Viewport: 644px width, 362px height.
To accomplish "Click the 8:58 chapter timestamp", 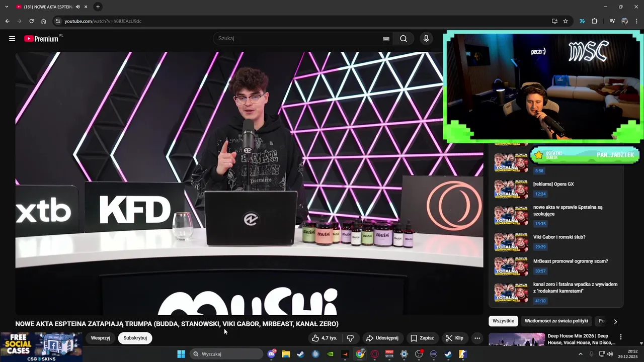I will [539, 171].
